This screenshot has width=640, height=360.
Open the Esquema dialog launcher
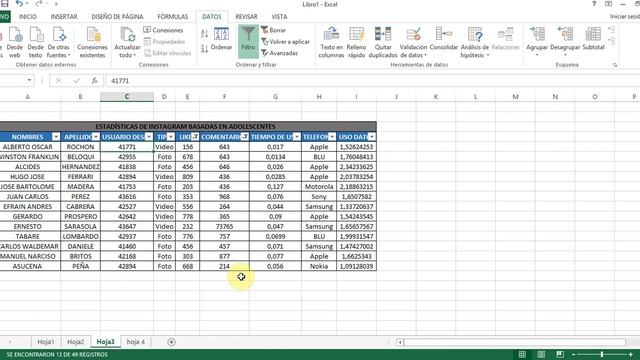coord(615,65)
